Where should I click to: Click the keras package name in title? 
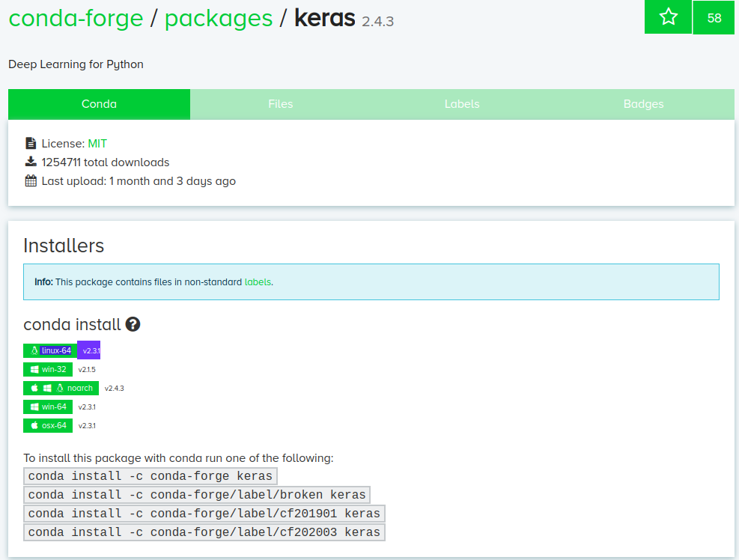tap(325, 19)
